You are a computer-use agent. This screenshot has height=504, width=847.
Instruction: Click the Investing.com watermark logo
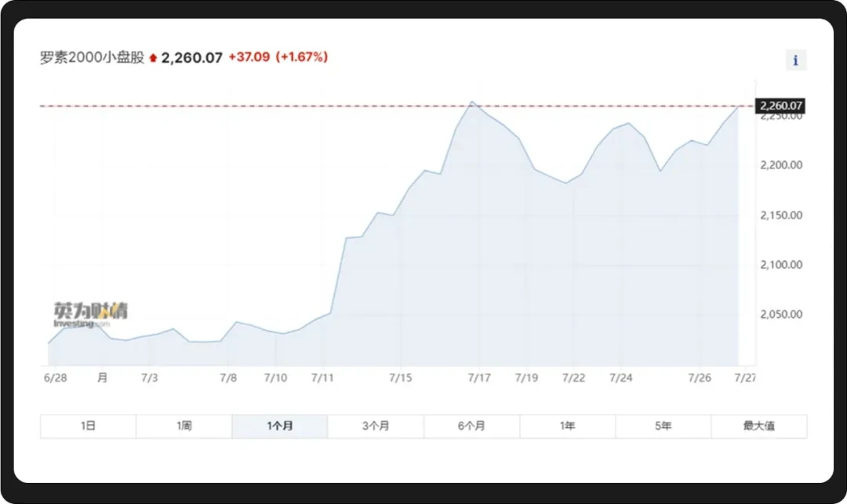pyautogui.click(x=90, y=315)
